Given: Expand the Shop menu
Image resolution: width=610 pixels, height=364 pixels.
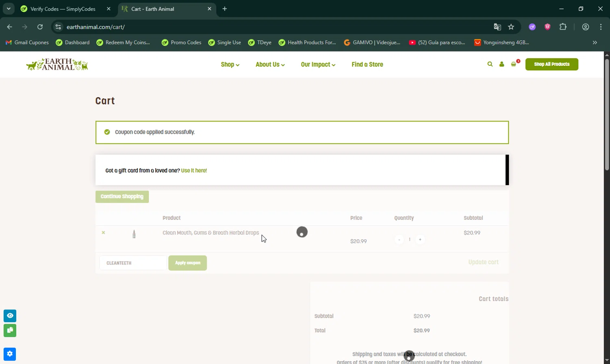Looking at the screenshot, I should point(230,65).
